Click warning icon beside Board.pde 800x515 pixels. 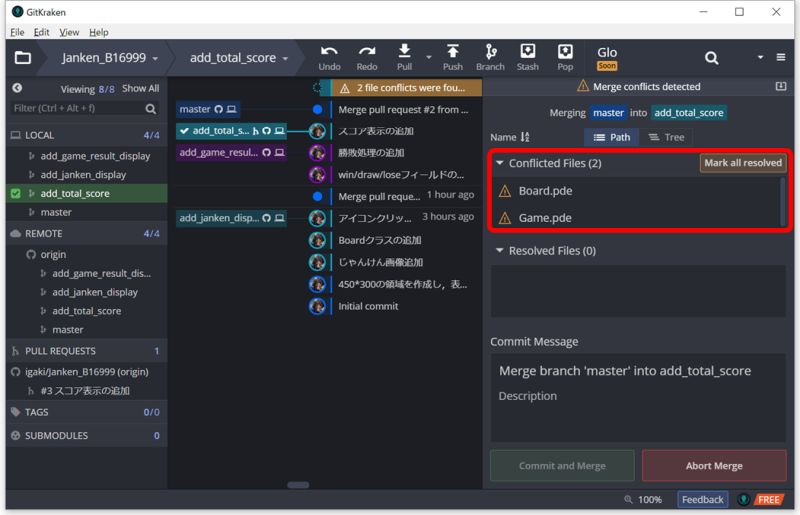click(x=505, y=191)
